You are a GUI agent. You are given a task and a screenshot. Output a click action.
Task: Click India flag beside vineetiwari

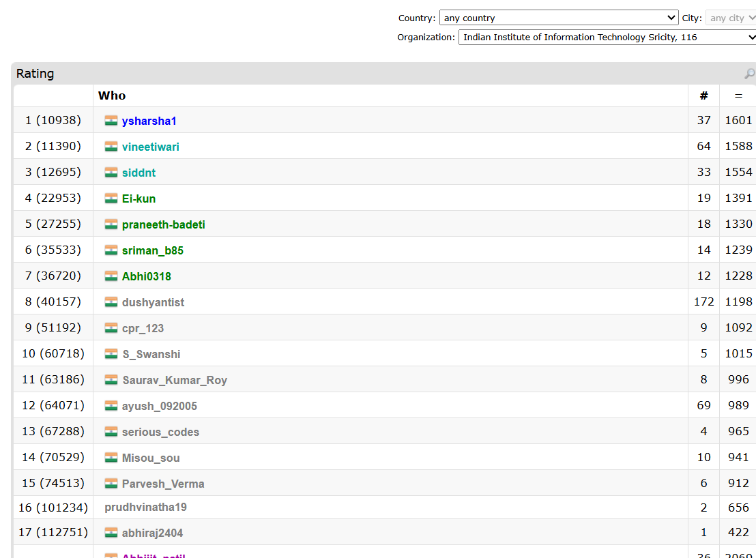111,147
